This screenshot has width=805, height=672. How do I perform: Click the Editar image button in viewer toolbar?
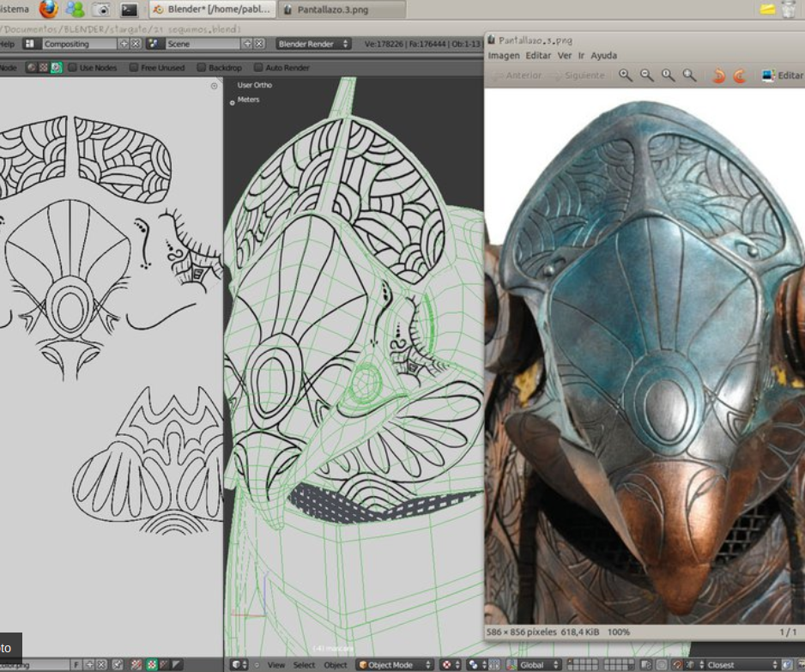pos(783,76)
